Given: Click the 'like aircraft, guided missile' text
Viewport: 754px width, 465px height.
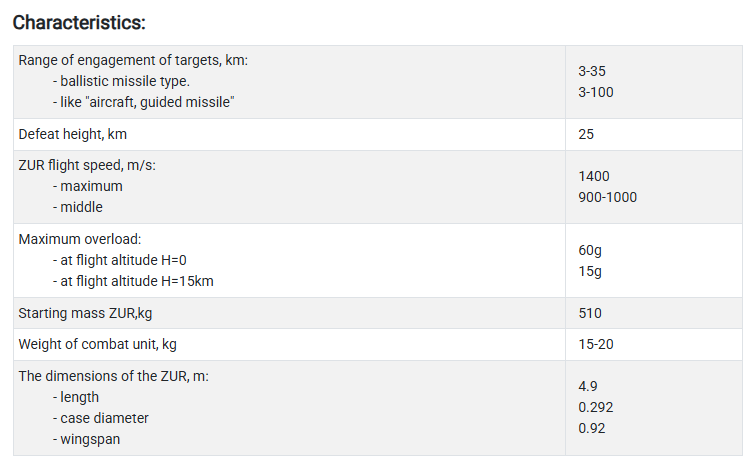Looking at the screenshot, I should pyautogui.click(x=143, y=103).
